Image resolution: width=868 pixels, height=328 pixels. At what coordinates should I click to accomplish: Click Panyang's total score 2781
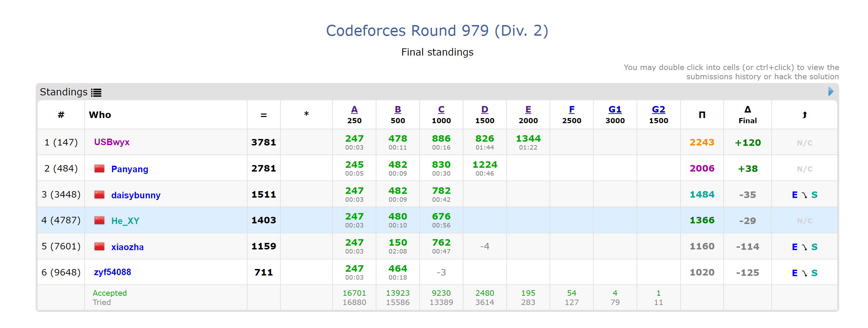[264, 168]
